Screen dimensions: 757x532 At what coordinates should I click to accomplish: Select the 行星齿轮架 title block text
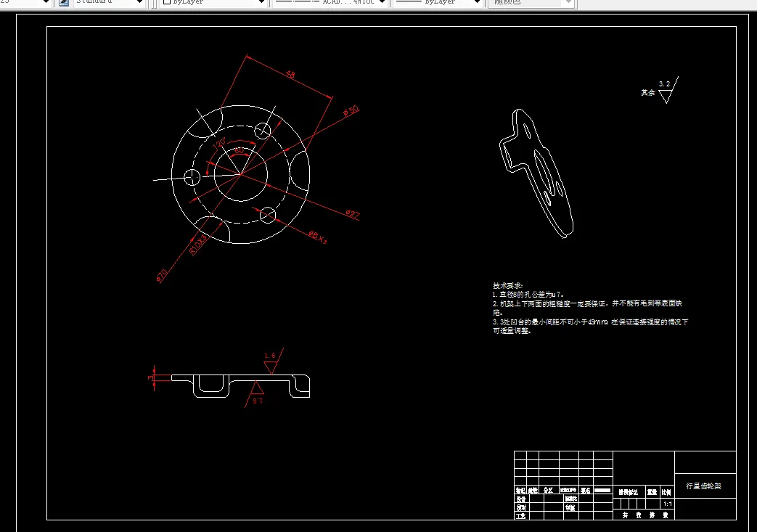(704, 486)
